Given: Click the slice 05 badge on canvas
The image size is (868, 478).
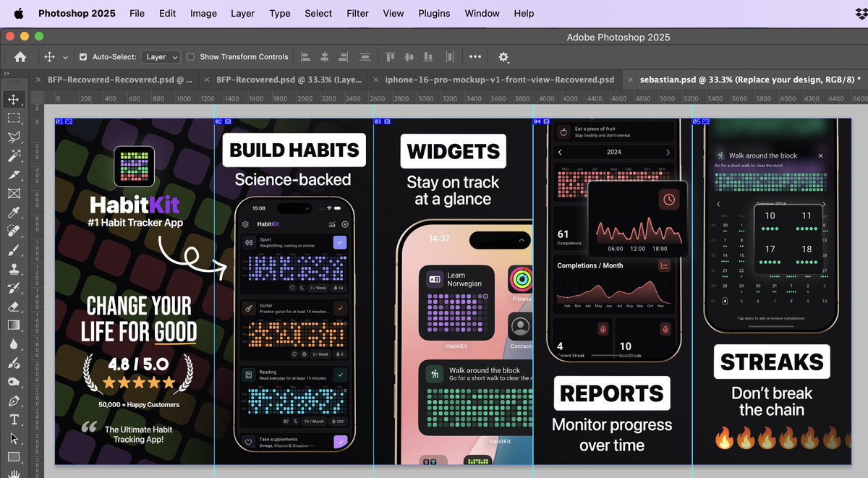Looking at the screenshot, I should 702,121.
